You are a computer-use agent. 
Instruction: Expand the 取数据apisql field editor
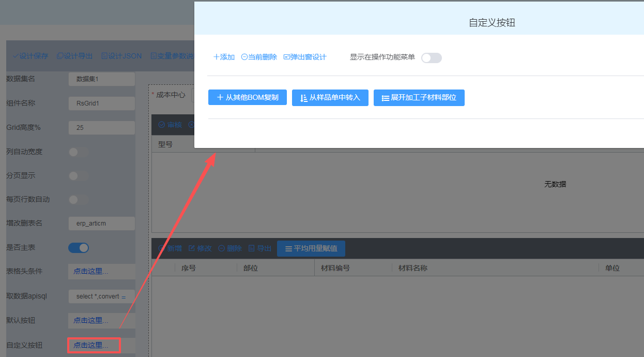coord(124,297)
